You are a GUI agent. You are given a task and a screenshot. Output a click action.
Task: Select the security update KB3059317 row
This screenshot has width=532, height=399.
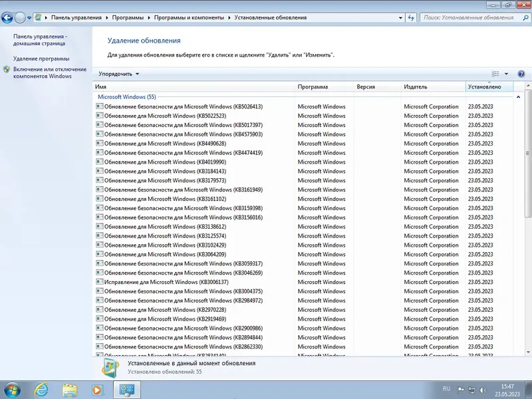click(303, 263)
